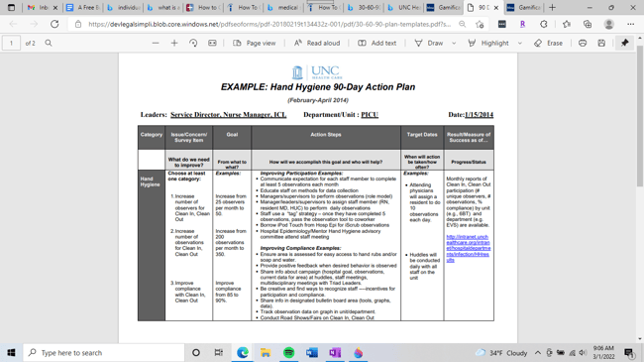Open the tab actions menu icon
The width and height of the screenshot is (644, 362).
pyautogui.click(x=12, y=7)
